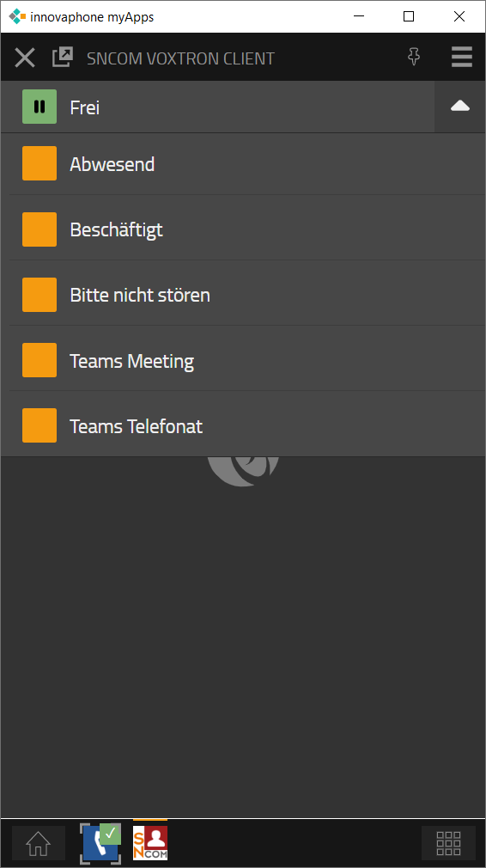Viewport: 486px width, 868px height.
Task: Open the phone app in the bottom bar
Action: pos(100,842)
